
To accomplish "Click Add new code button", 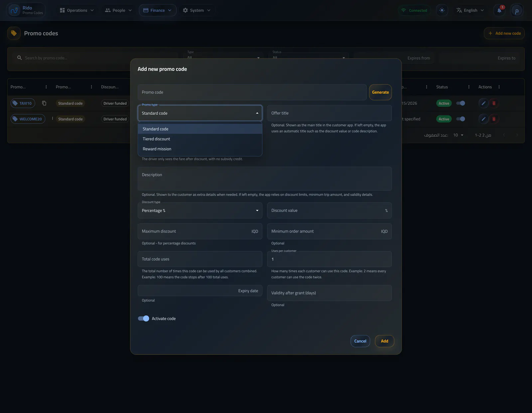I will tap(504, 33).
